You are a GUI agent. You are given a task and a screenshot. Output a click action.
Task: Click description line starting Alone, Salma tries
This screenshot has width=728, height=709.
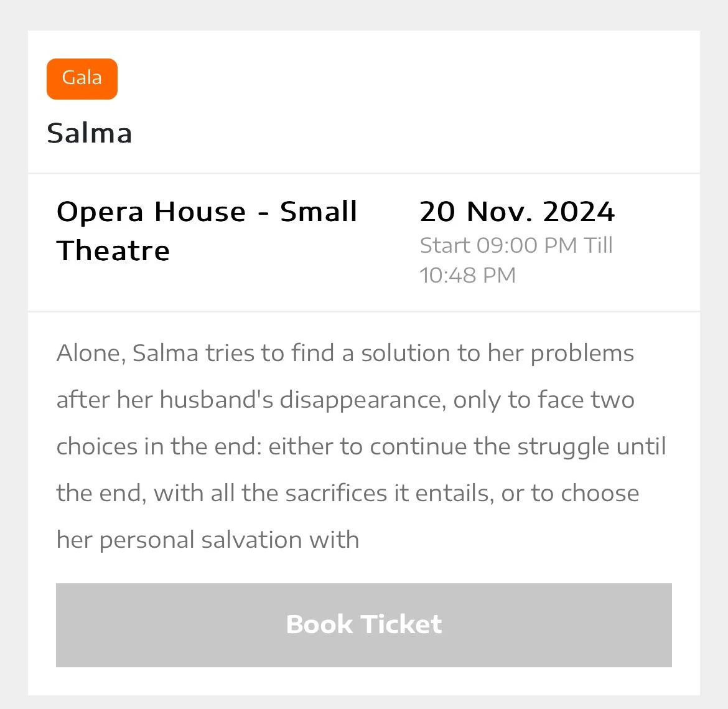pos(345,353)
